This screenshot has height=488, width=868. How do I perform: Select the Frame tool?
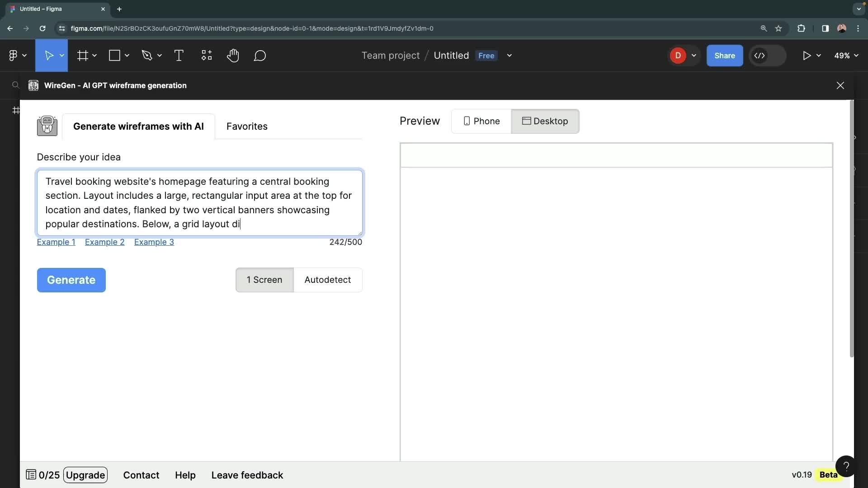(x=83, y=55)
